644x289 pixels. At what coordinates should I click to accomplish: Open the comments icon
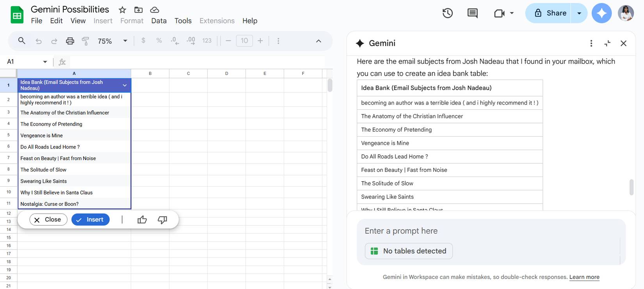(472, 13)
